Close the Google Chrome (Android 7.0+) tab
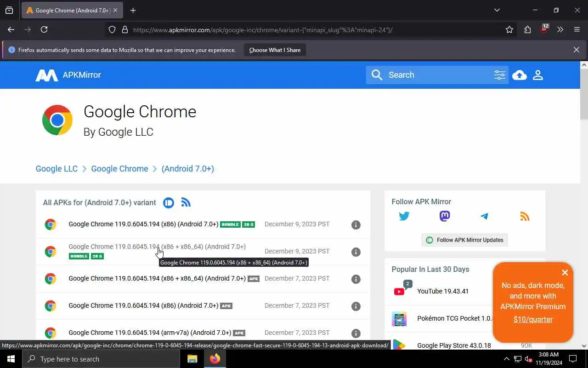588x368 pixels. click(115, 10)
